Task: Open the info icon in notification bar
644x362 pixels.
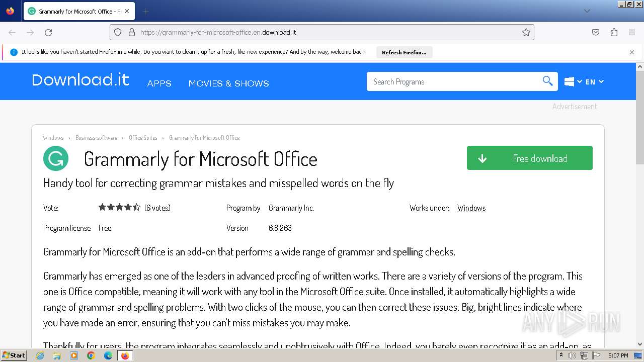Action: coord(14,52)
